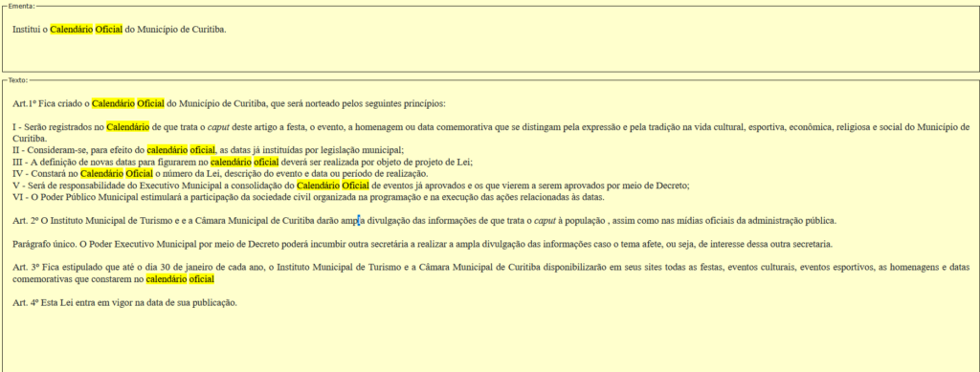The image size is (980, 372).
Task: Click the blue text cursor in Art. 2º
Action: pos(359,220)
